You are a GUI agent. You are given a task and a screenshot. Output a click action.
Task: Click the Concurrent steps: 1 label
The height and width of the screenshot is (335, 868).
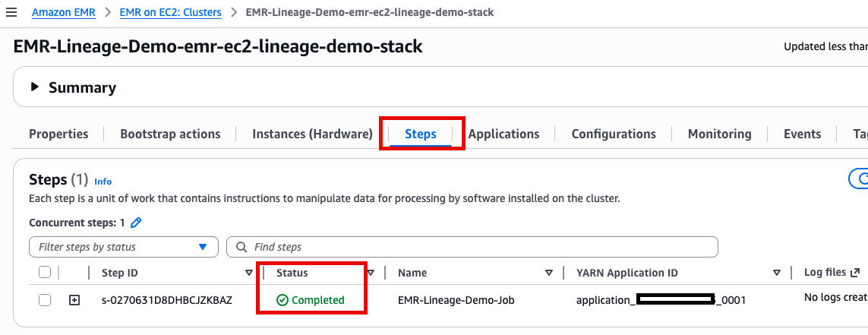pyautogui.click(x=77, y=223)
